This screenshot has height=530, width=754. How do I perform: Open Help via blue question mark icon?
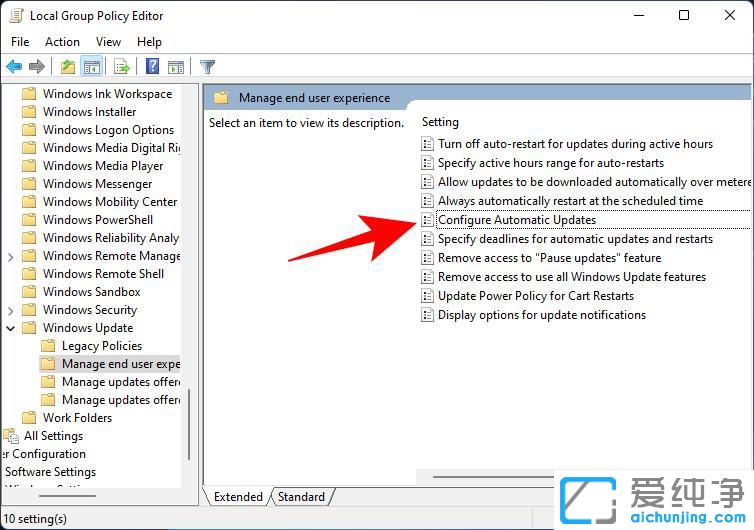[x=152, y=66]
